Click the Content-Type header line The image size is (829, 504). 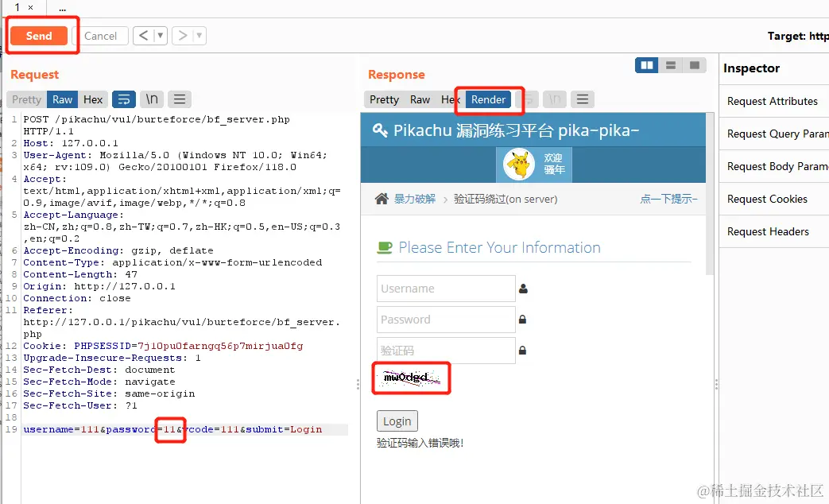pos(173,262)
